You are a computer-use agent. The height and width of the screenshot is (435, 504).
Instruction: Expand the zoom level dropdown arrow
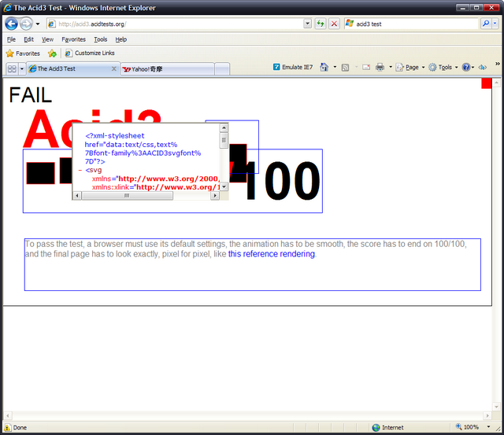tap(488, 427)
